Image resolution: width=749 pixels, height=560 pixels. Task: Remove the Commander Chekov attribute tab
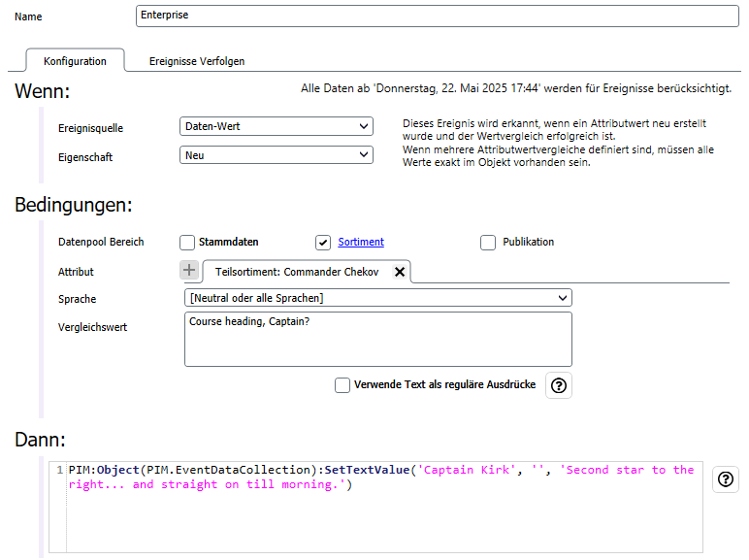coord(399,272)
